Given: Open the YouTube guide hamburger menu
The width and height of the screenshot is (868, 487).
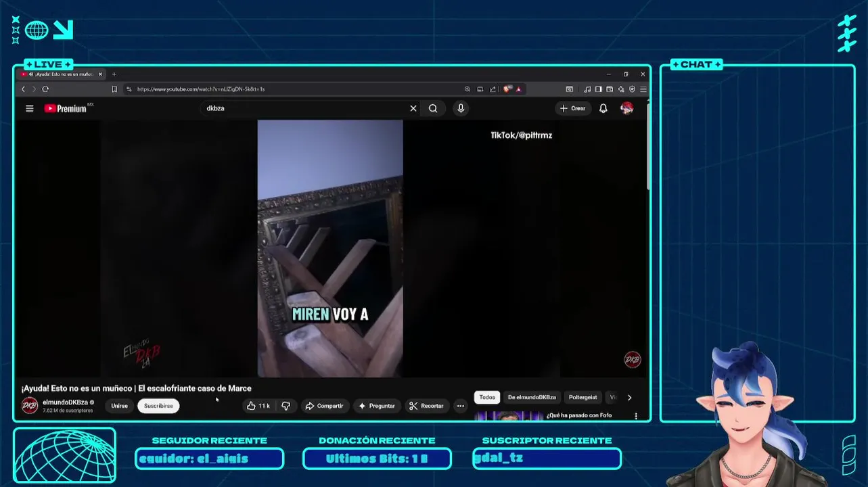Looking at the screenshot, I should coord(30,108).
